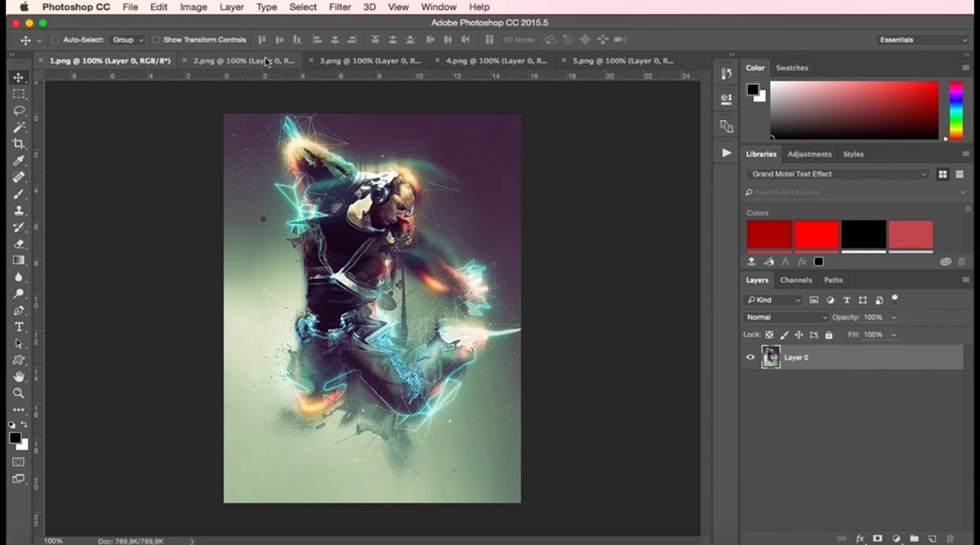Viewport: 980px width, 545px height.
Task: Switch to the Channels tab
Action: tap(795, 280)
